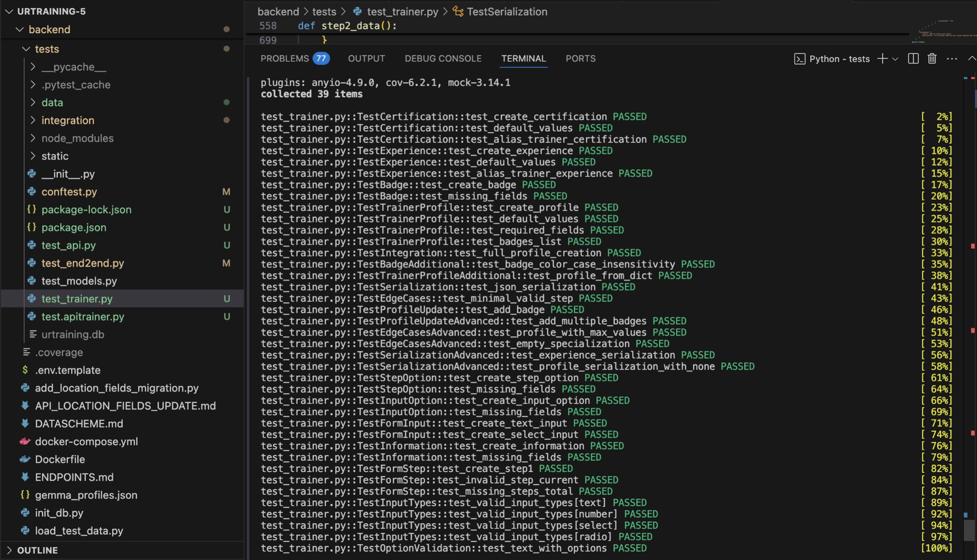
Task: Click the maximize panel chevron icon
Action: click(x=971, y=59)
